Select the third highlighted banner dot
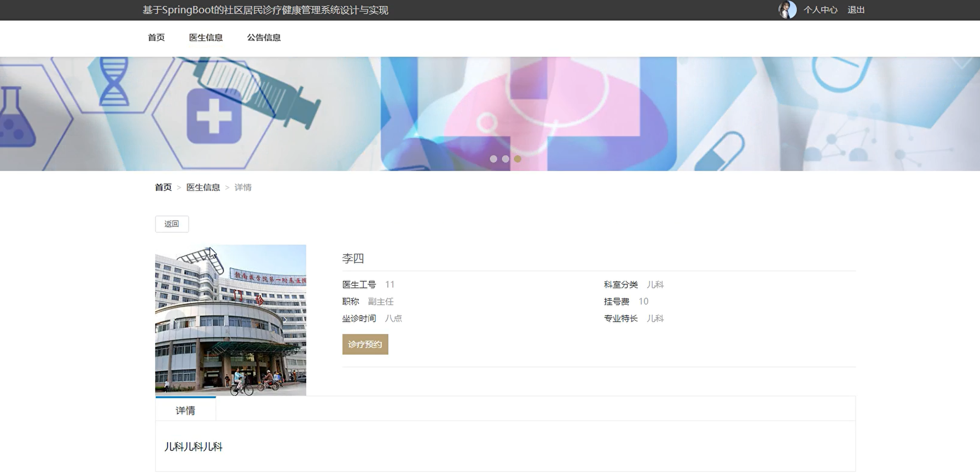980x474 pixels. (517, 159)
